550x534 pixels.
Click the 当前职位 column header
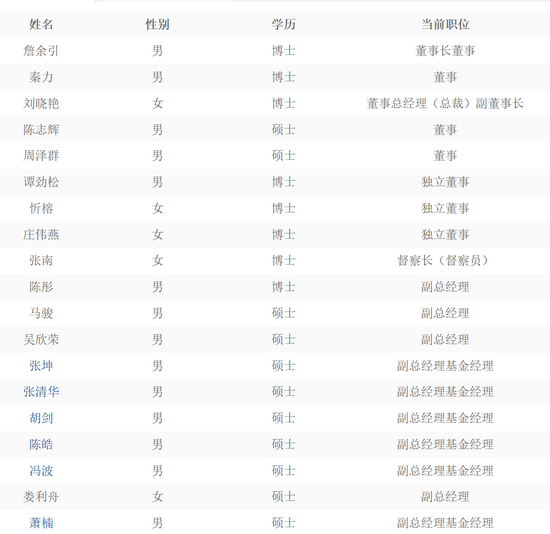click(445, 24)
